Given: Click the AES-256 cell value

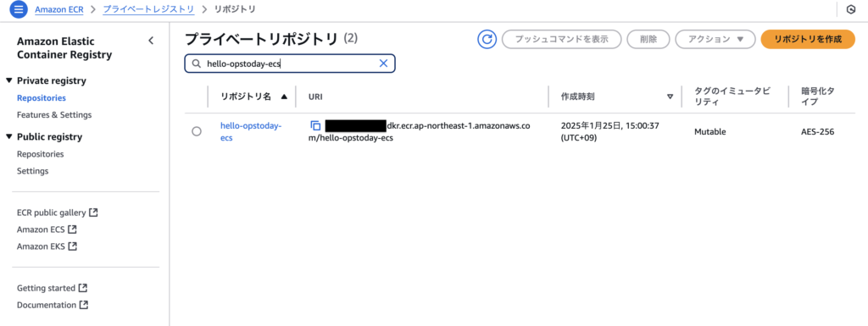Looking at the screenshot, I should pos(817,131).
